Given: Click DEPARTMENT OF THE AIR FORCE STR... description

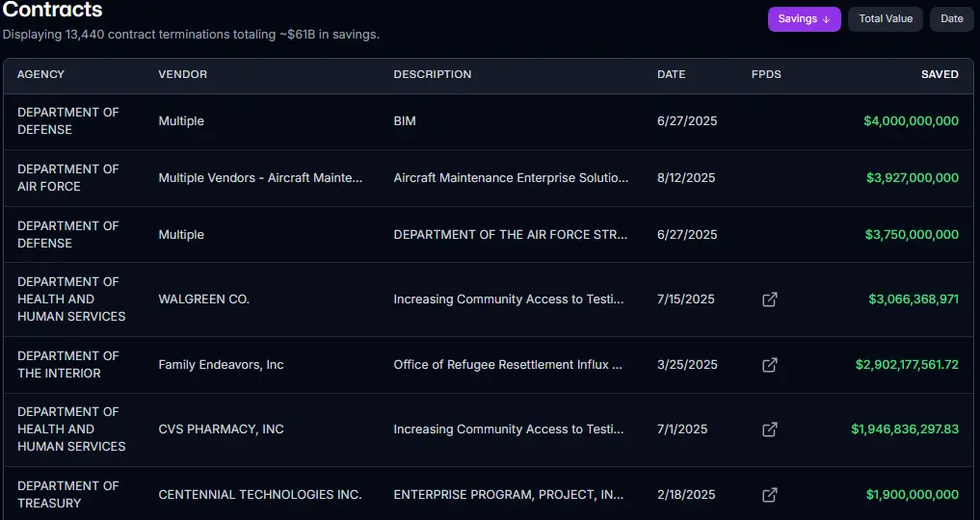Looking at the screenshot, I should pos(511,235).
